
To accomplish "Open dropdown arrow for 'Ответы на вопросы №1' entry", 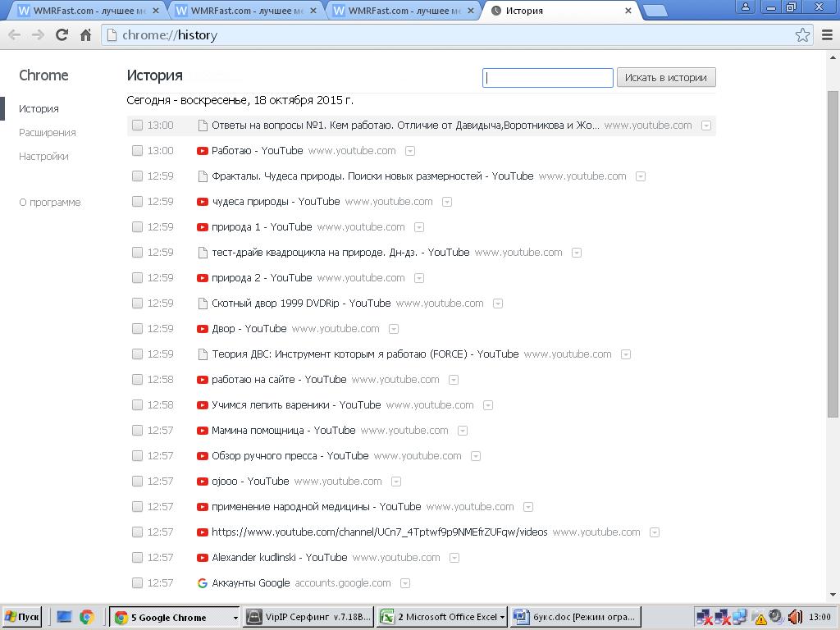I will click(x=706, y=126).
